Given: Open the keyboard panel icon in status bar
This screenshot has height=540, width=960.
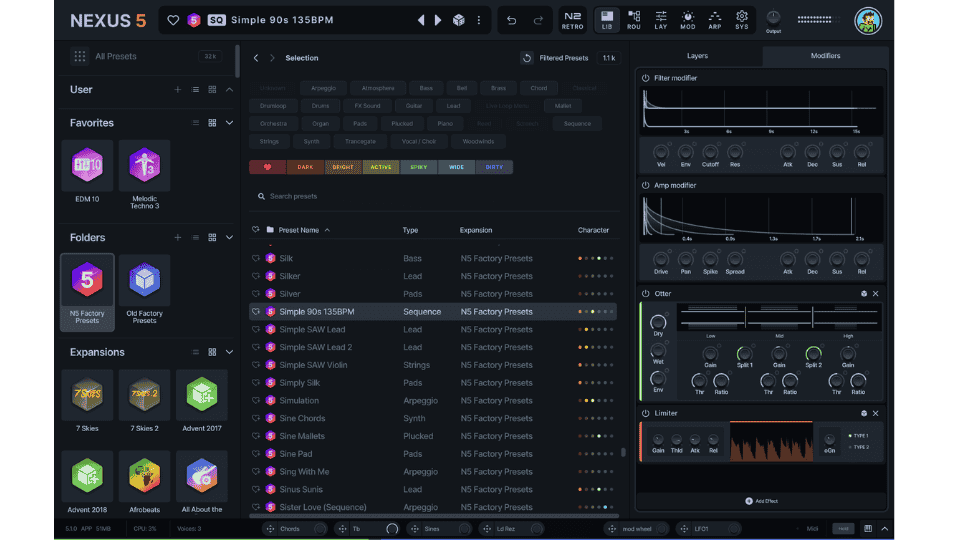Looking at the screenshot, I should [x=868, y=528].
